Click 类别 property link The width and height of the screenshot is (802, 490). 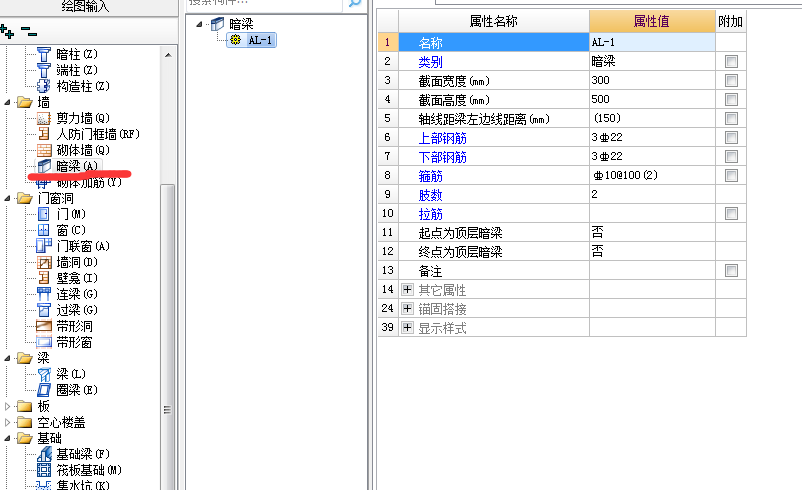430,62
